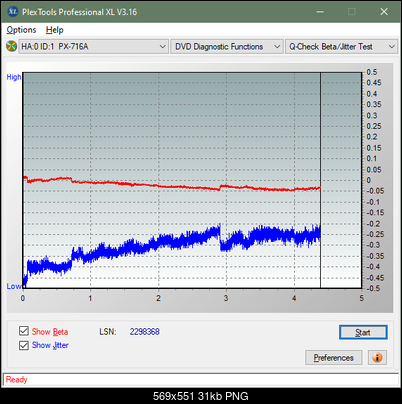Click the Show Jitter blue label text
This screenshot has height=404, width=402.
tap(50, 345)
